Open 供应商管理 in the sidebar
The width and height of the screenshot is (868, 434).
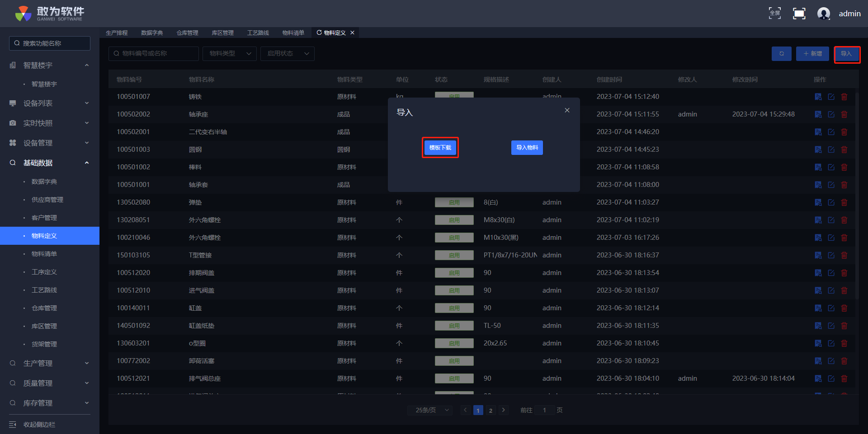(x=47, y=200)
